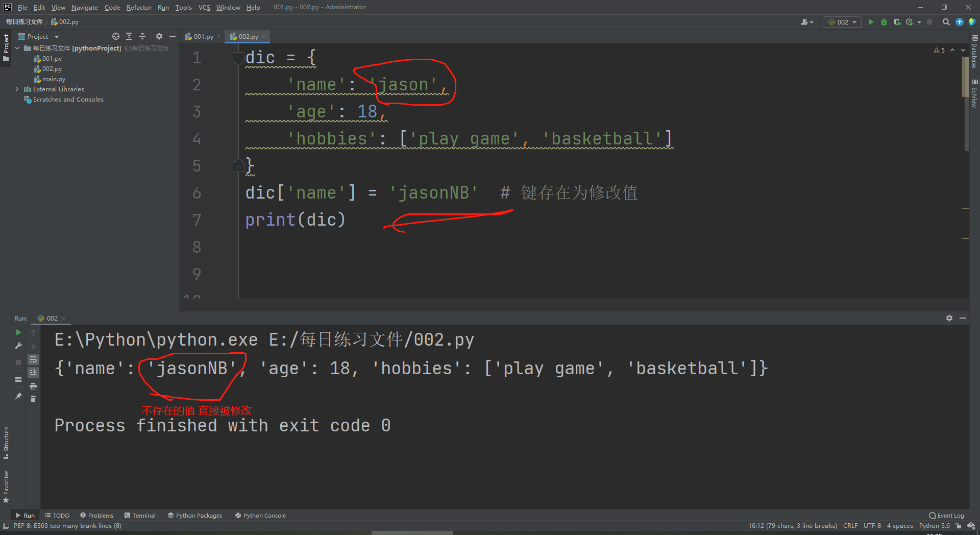Click the Debug bug icon in the toolbar
The height and width of the screenshot is (535, 980).
click(884, 22)
